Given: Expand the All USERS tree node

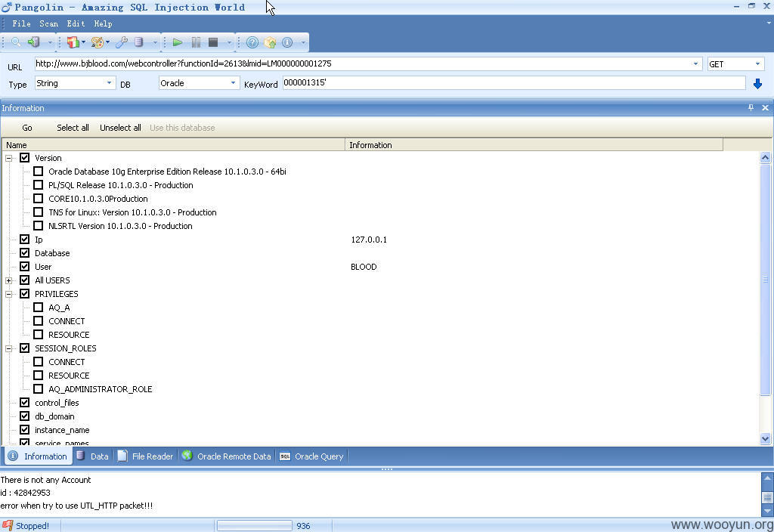Looking at the screenshot, I should [x=9, y=280].
